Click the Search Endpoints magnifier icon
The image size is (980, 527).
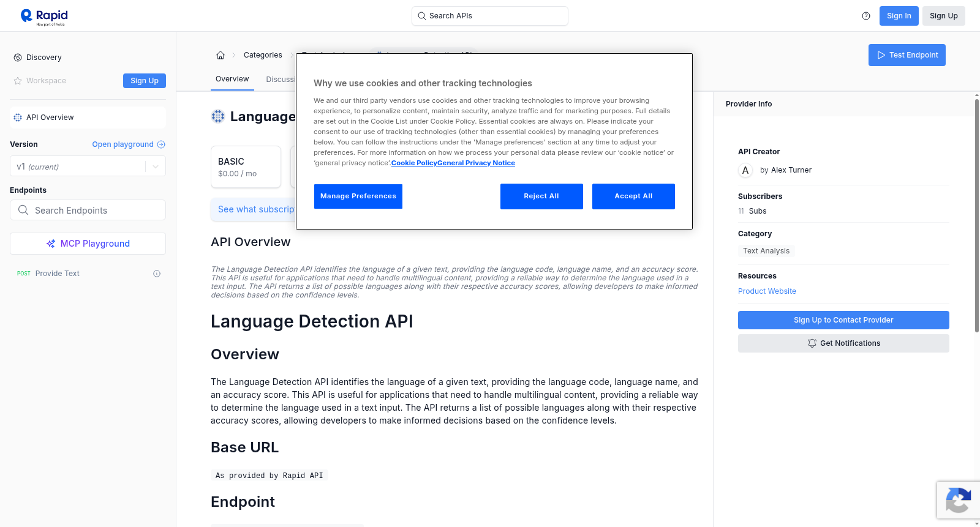23,210
